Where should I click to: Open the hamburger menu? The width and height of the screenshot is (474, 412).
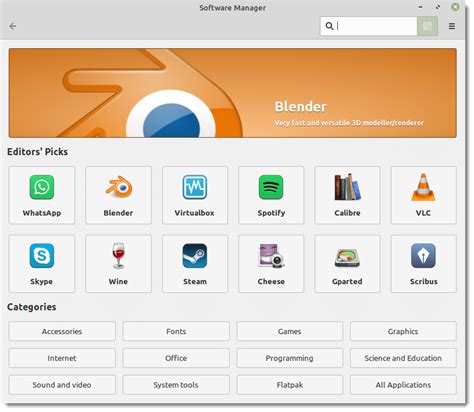(452, 26)
